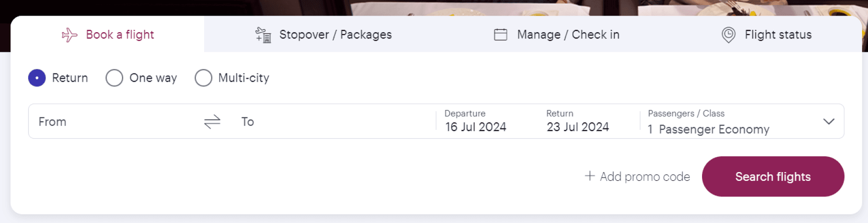Screen dimensions: 868x223
Task: Click the airplane icon in Book a flight tab
Action: [69, 35]
